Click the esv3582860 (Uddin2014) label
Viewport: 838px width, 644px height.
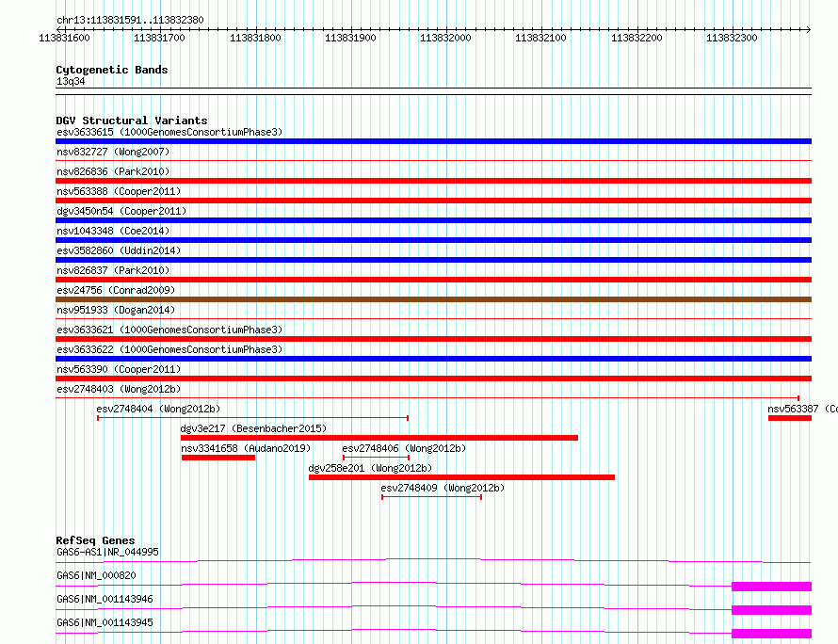(x=119, y=250)
